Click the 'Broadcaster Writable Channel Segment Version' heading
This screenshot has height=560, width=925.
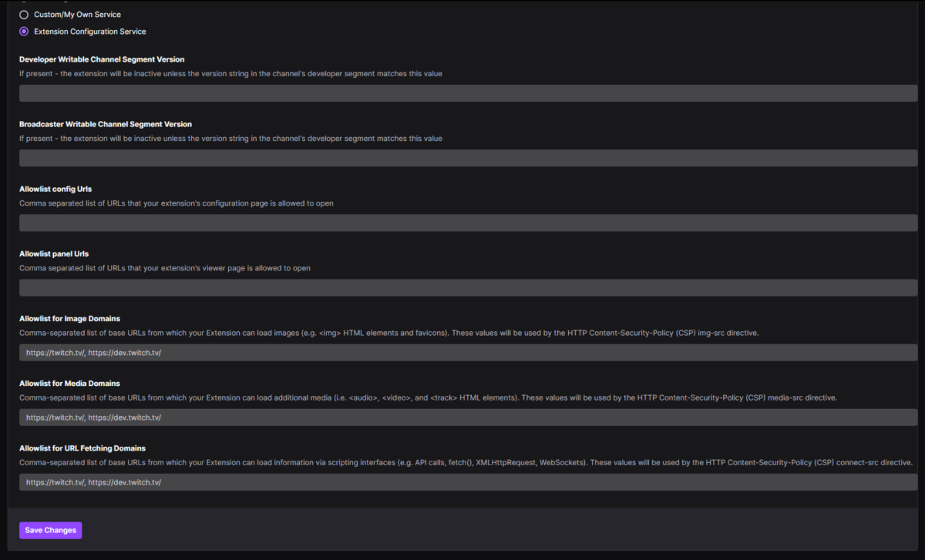(x=106, y=124)
